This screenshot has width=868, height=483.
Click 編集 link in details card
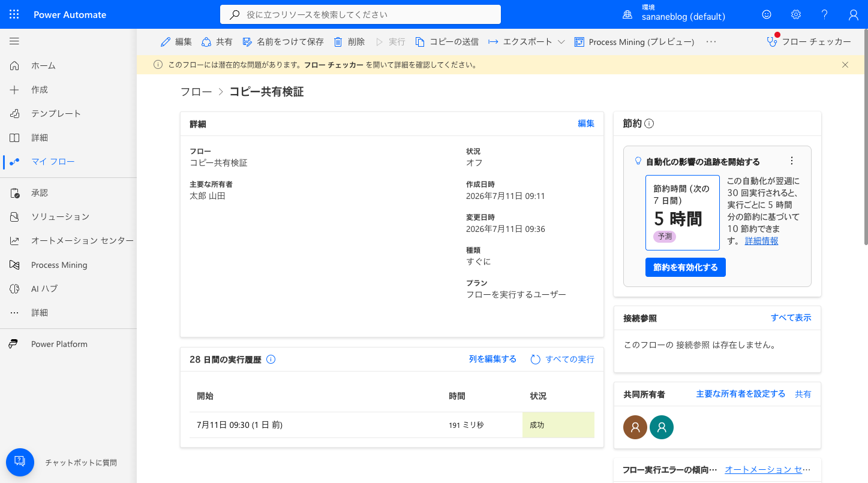(x=586, y=123)
